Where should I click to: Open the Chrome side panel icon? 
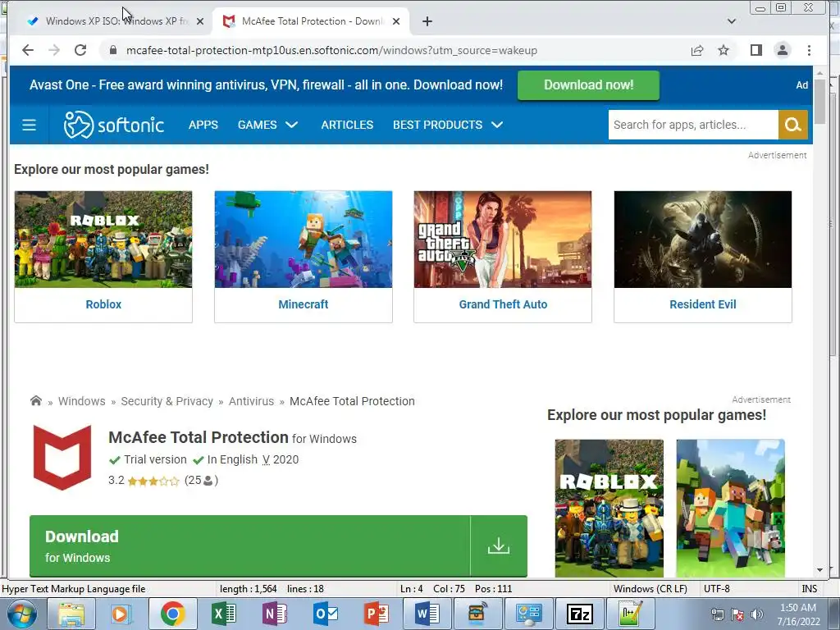tap(756, 50)
